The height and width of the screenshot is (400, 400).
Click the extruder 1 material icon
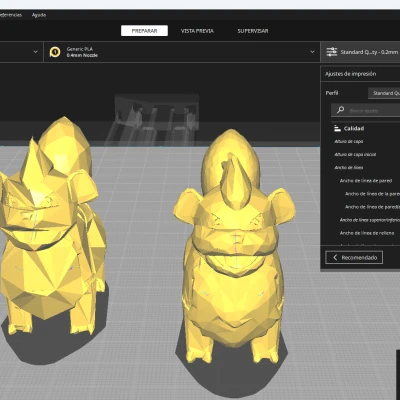click(x=55, y=52)
